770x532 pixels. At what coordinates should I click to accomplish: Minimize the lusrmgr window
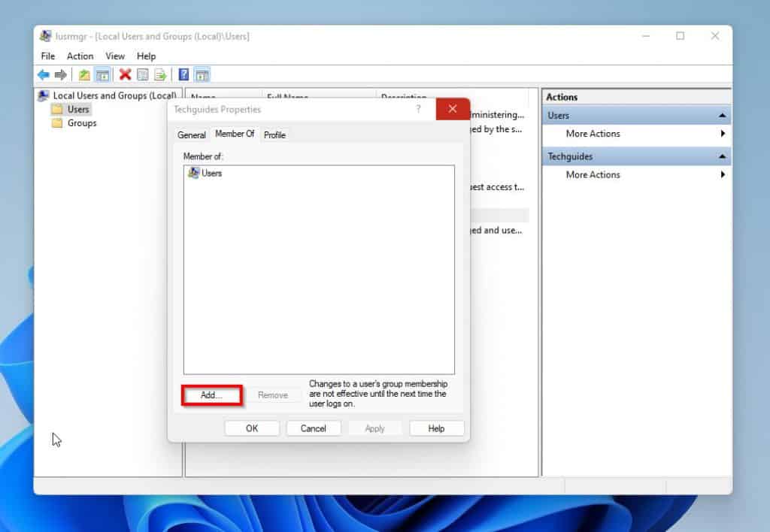click(x=646, y=36)
